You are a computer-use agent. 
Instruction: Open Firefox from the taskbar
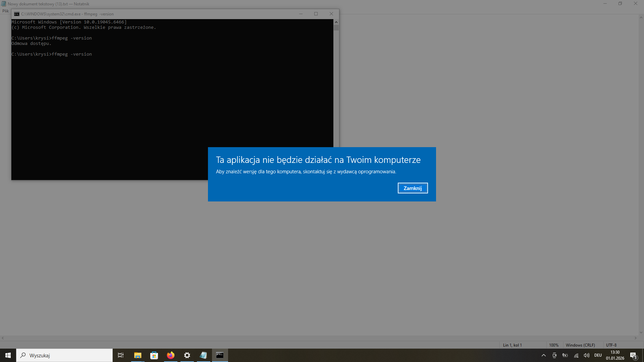pos(170,355)
